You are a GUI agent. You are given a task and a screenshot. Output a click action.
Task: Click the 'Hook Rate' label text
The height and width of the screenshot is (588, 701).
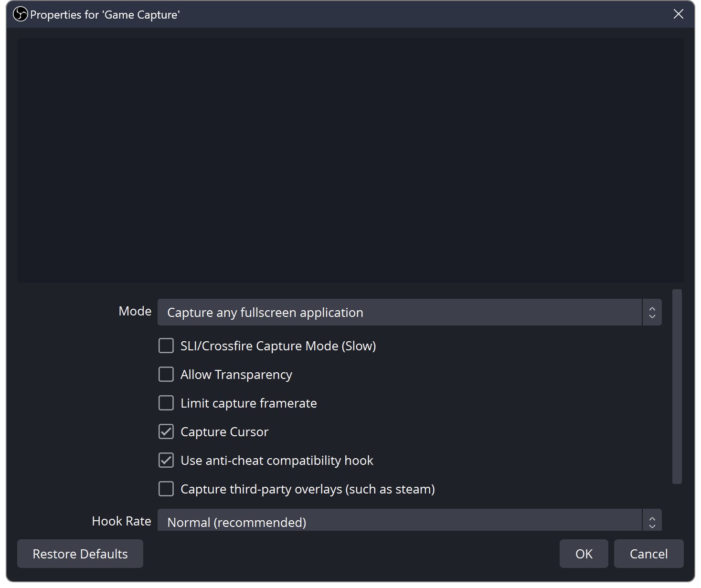[121, 521]
